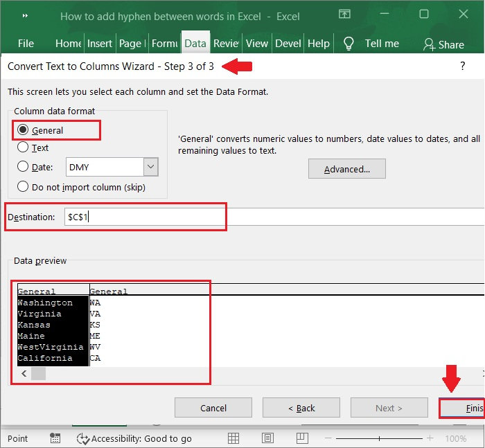Click the wizard help question mark
This screenshot has width=485, height=448.
point(462,66)
